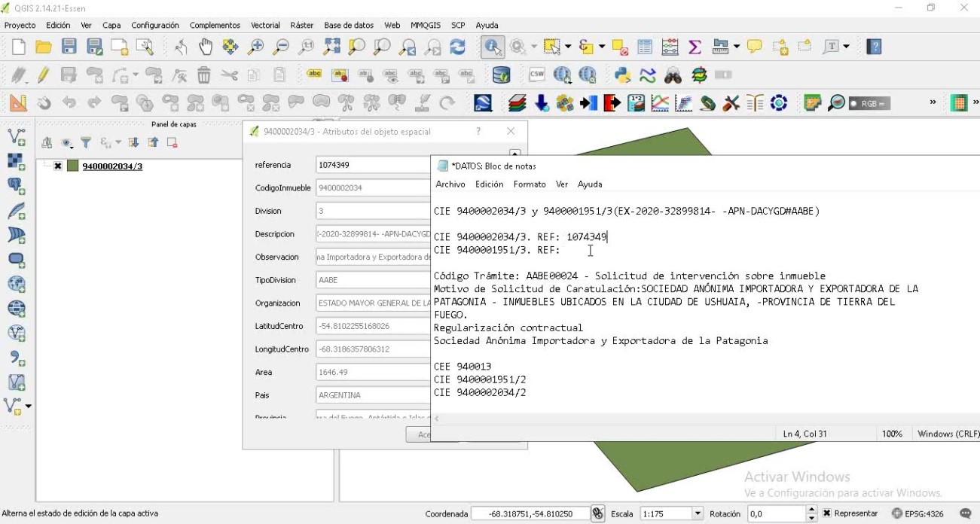
Task: Open the measure tool dropdown arrow
Action: click(736, 47)
